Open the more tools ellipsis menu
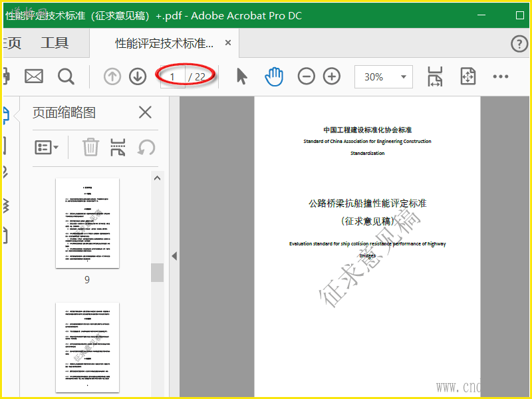This screenshot has height=399, width=532. point(501,76)
